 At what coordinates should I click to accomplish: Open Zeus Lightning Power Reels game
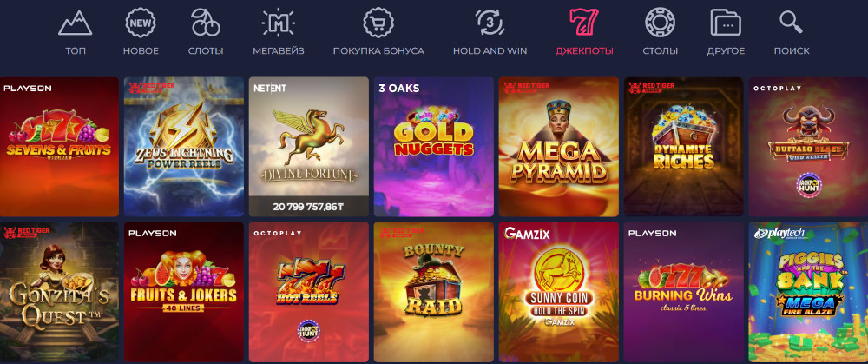point(184,147)
